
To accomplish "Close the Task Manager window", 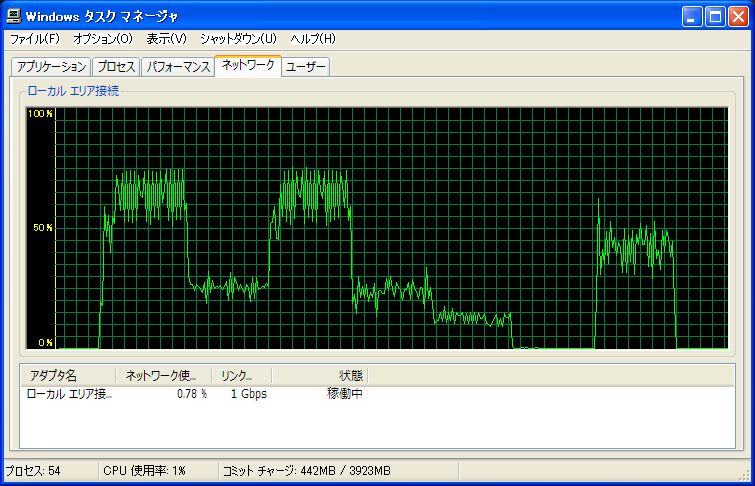I will [738, 17].
